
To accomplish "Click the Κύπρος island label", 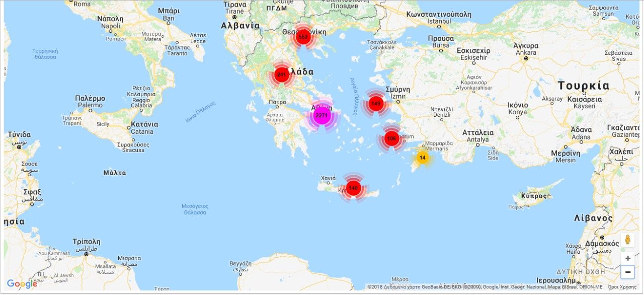I will (x=534, y=195).
